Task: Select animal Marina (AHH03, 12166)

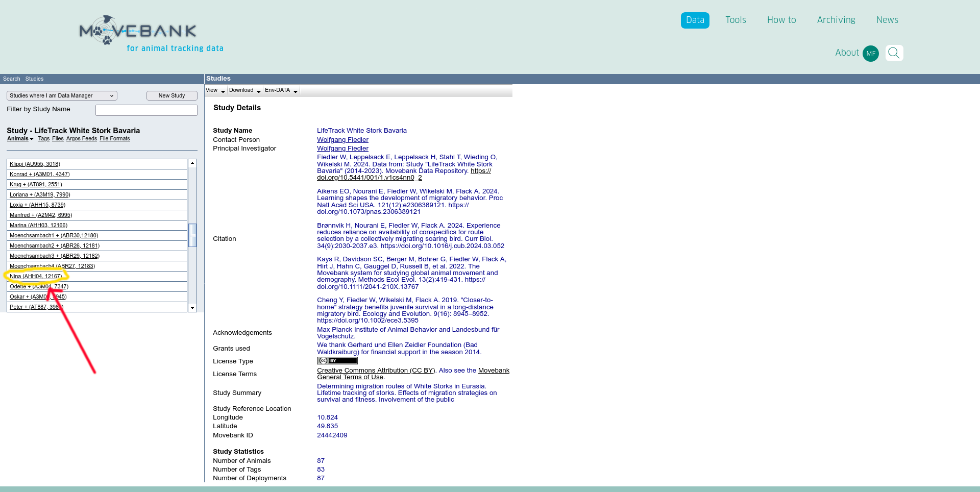Action: coord(38,226)
